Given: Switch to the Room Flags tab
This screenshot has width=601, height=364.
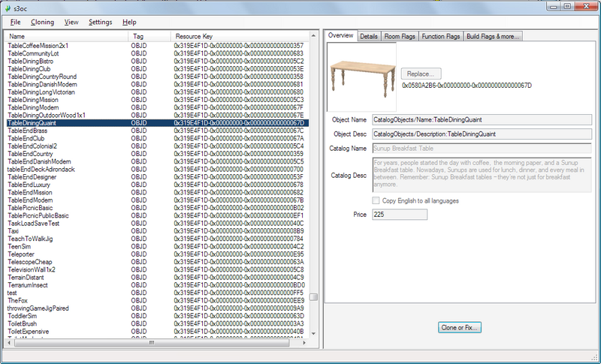Looking at the screenshot, I should (400, 36).
